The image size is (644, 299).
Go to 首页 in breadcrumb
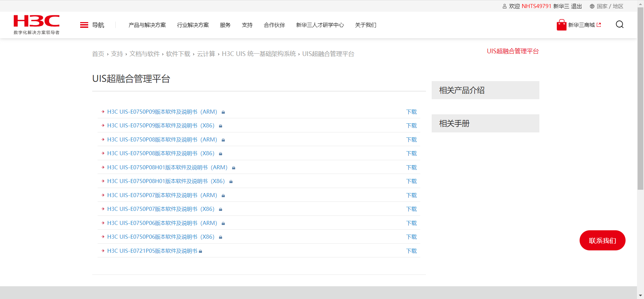[x=98, y=54]
